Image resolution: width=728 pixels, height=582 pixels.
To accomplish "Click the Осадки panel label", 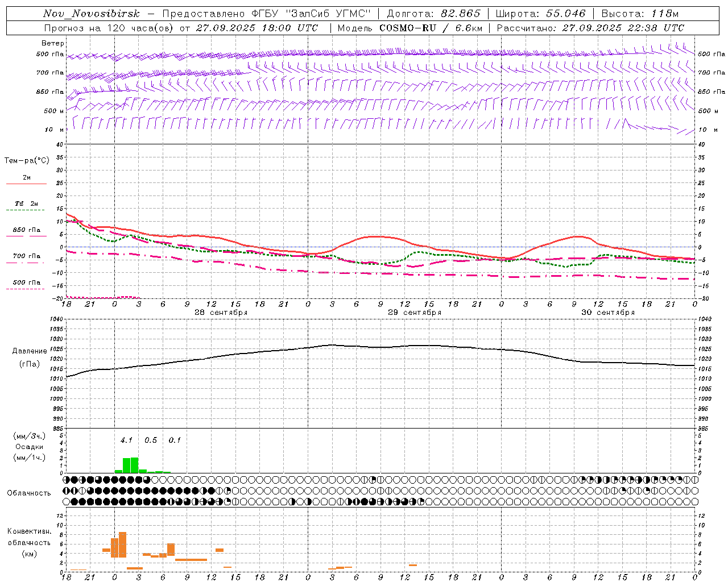I will pos(29,447).
